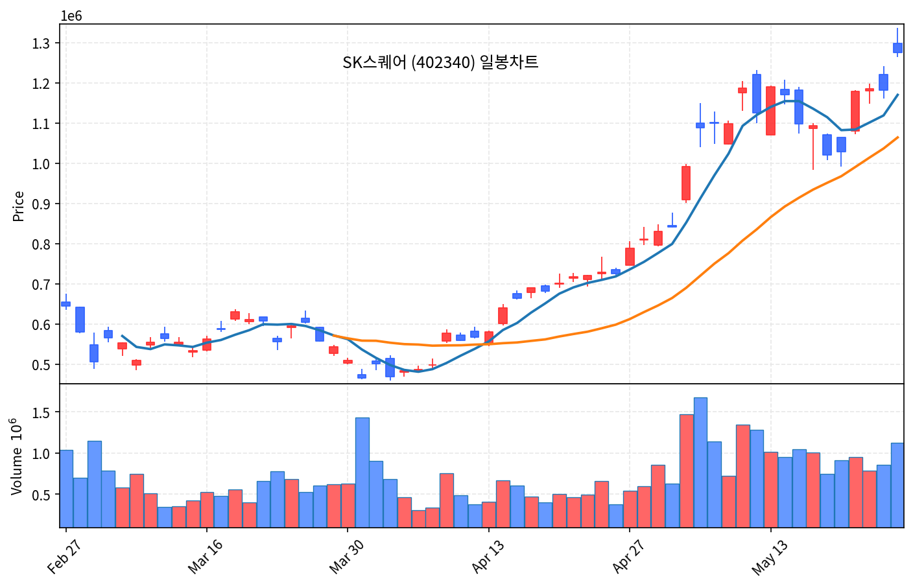The image size is (913, 588).
Task: Click the first volume bar above Feb 27
Action: 66,489
